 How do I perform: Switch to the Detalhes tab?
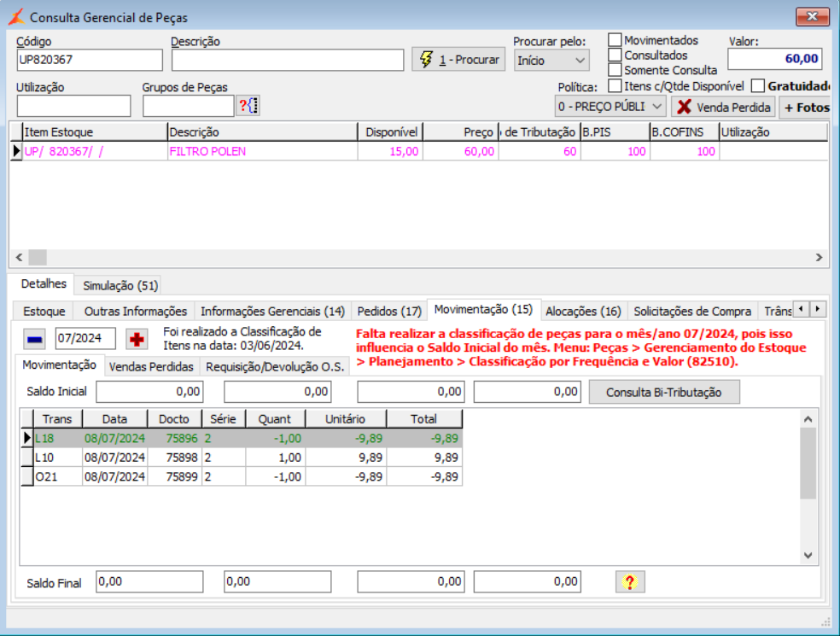(x=44, y=284)
